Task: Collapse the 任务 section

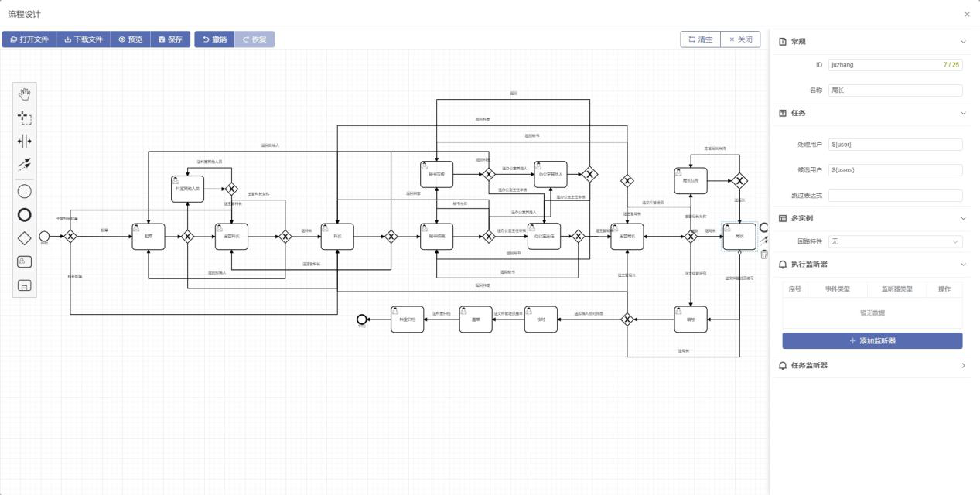Action: tap(963, 113)
